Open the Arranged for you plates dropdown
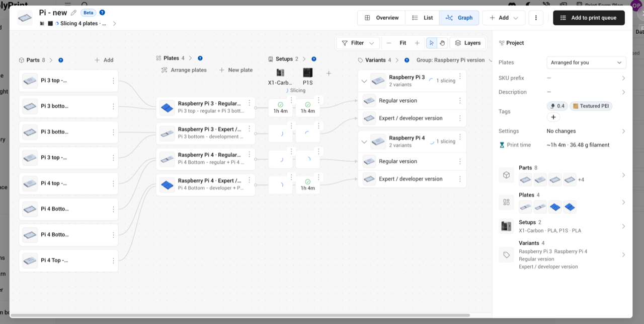This screenshot has height=324, width=644. 586,62
